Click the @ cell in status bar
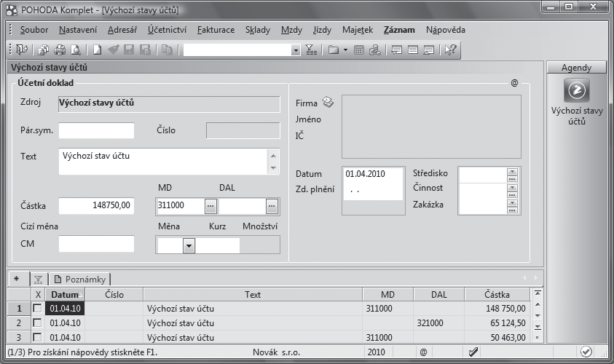This screenshot has width=614, height=364. [423, 352]
